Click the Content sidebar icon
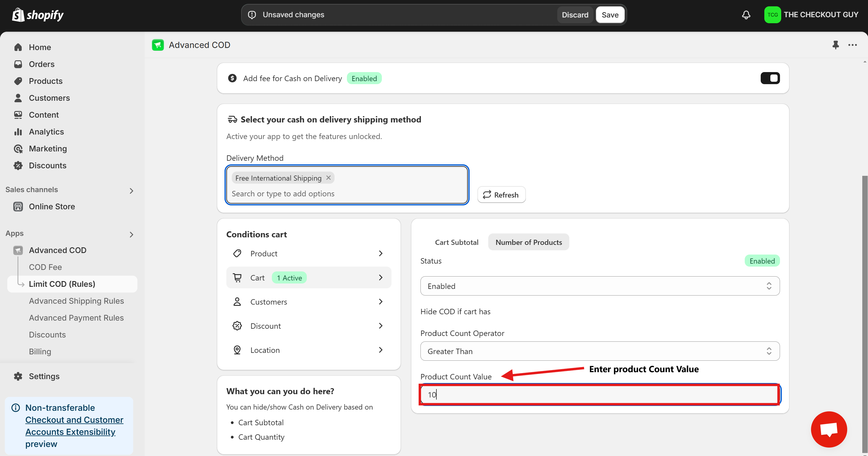The image size is (868, 456). (x=18, y=115)
